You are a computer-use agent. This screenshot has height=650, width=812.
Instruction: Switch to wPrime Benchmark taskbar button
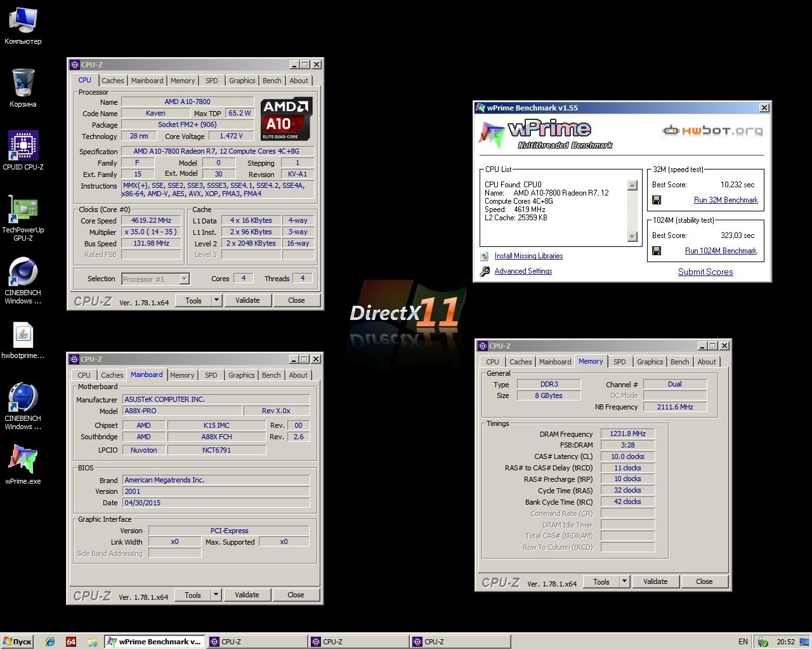tap(155, 642)
